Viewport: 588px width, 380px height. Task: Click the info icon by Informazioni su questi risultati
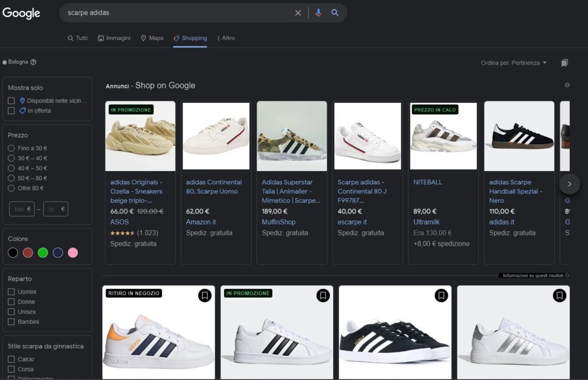coord(567,276)
